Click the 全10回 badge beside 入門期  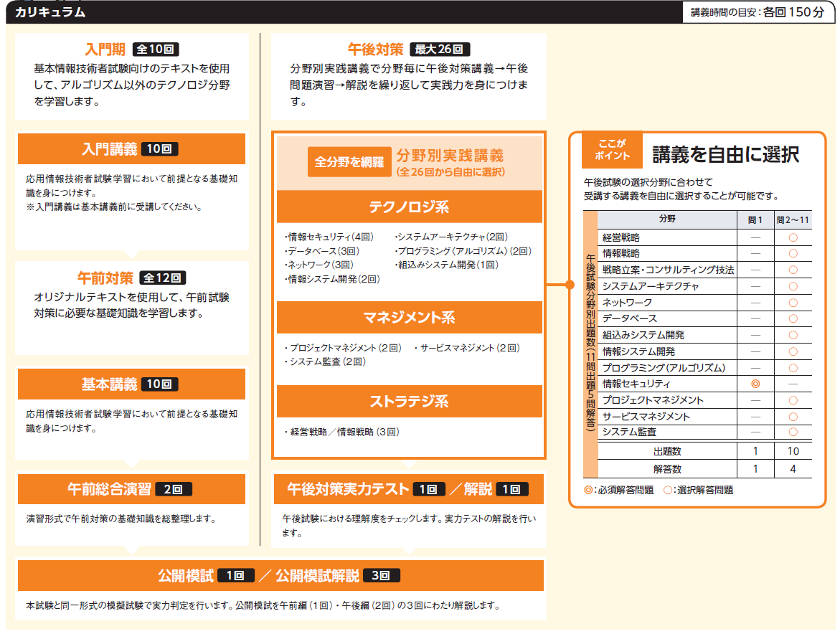tap(156, 49)
